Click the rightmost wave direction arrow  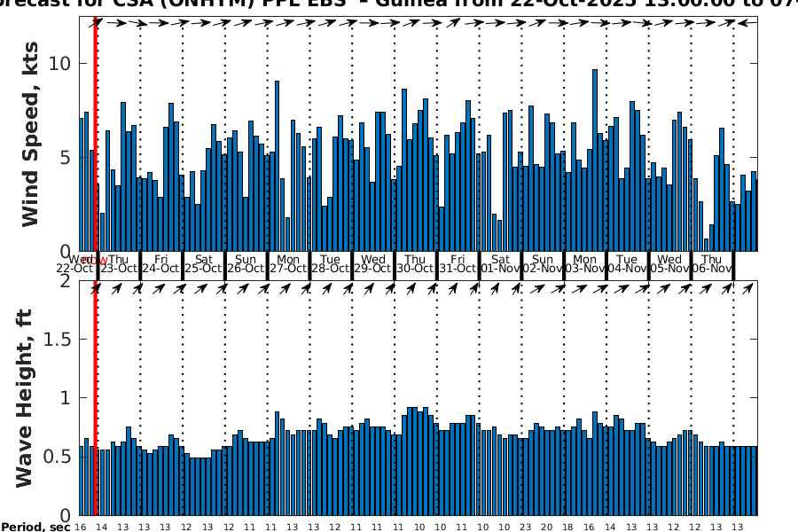pyautogui.click(x=748, y=288)
